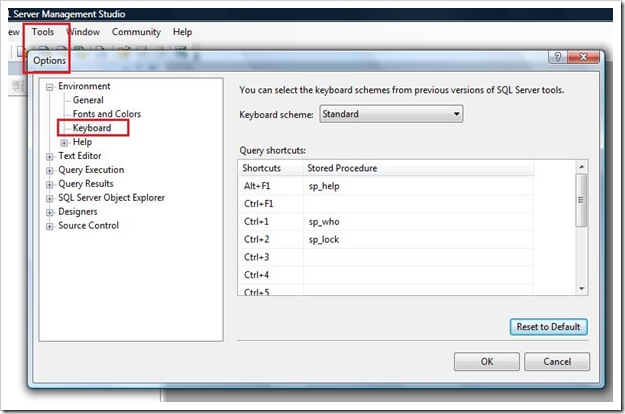Click the Ctrl+2 shortcut cell
The height and width of the screenshot is (414, 625).
271,239
